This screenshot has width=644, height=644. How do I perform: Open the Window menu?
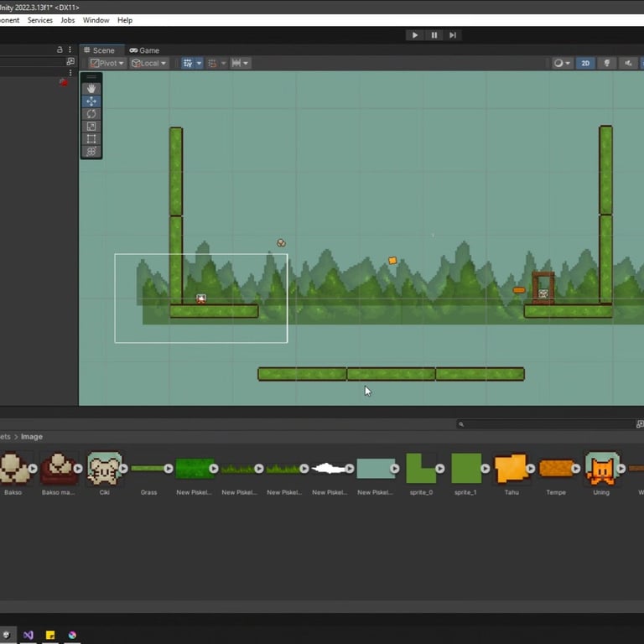[96, 20]
